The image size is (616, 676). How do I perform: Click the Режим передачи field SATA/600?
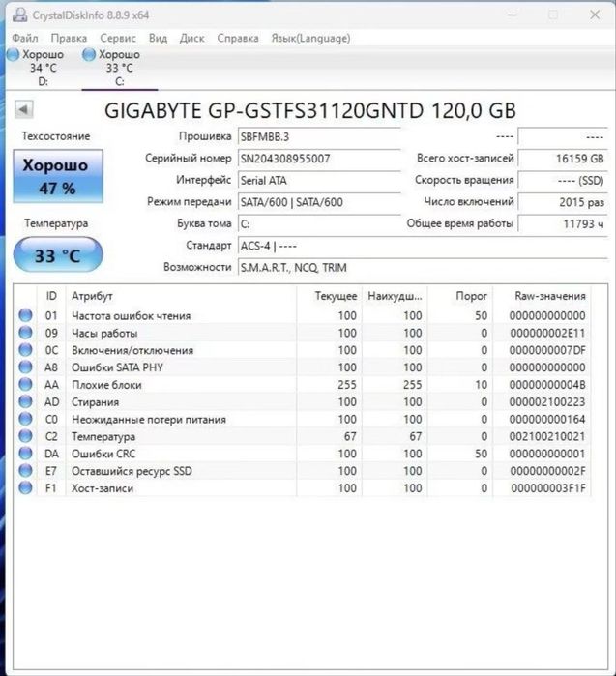319,202
